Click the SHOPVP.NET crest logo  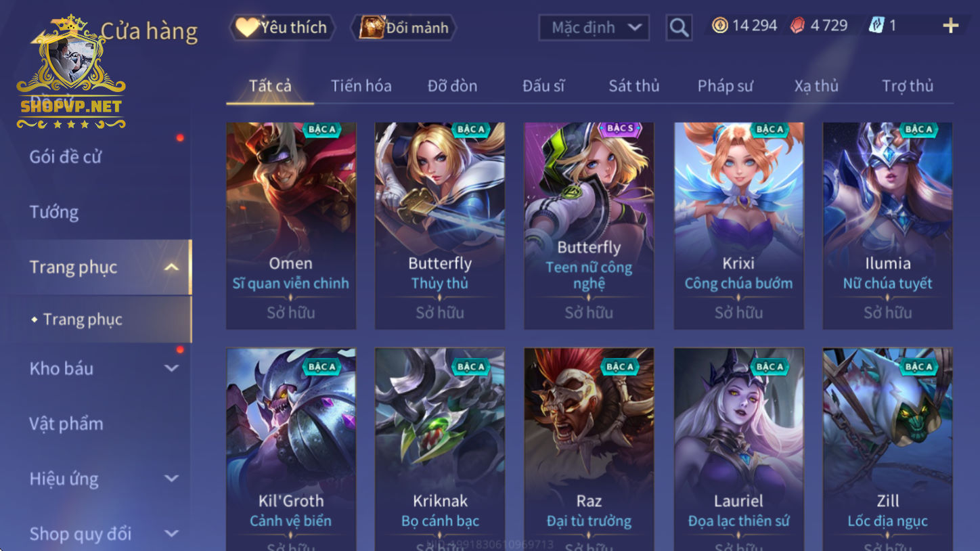(71, 73)
